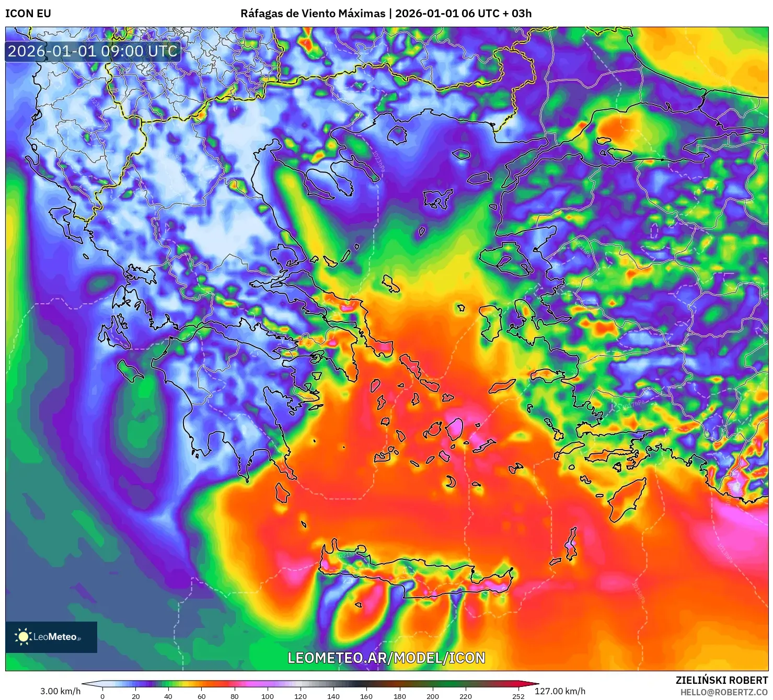Click the wind speed color scale bar
773x700 pixels.
(311, 682)
